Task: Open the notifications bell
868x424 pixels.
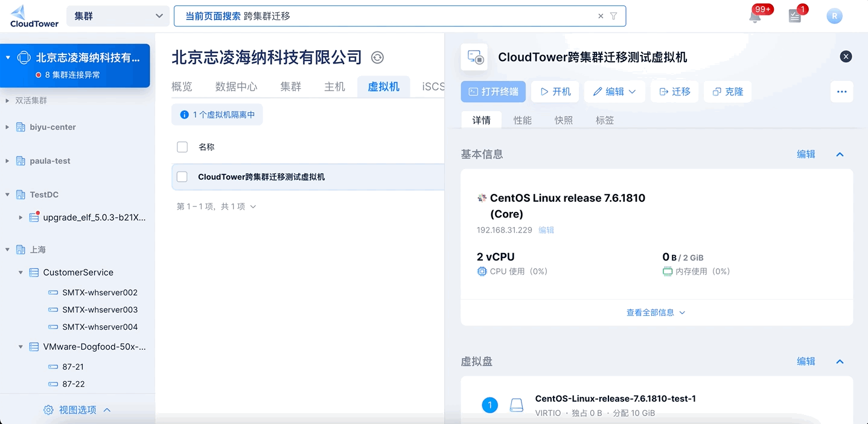Action: click(x=755, y=17)
